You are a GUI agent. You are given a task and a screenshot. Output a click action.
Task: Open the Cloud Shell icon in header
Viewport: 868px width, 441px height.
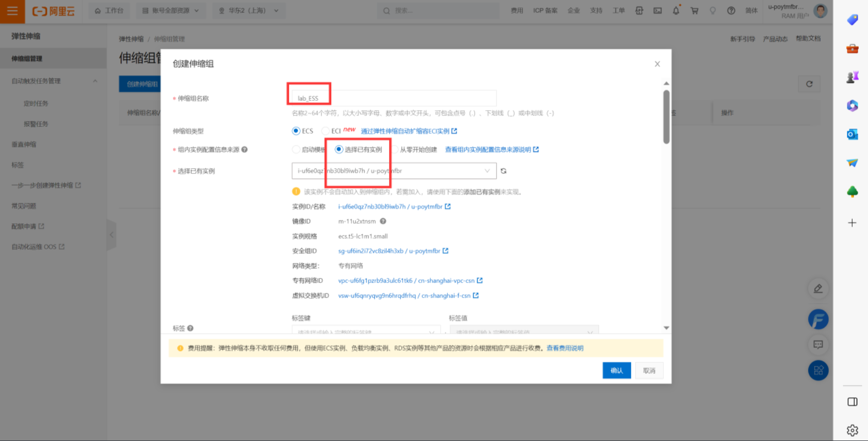pyautogui.click(x=658, y=11)
